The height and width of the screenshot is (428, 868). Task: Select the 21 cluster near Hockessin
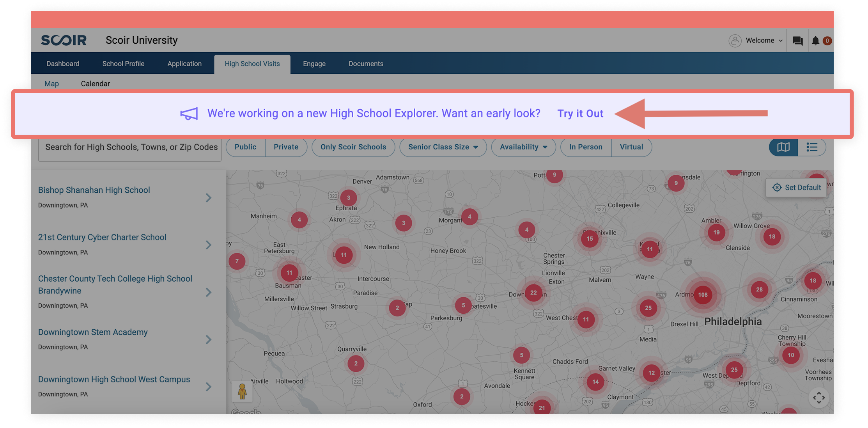[x=542, y=407]
